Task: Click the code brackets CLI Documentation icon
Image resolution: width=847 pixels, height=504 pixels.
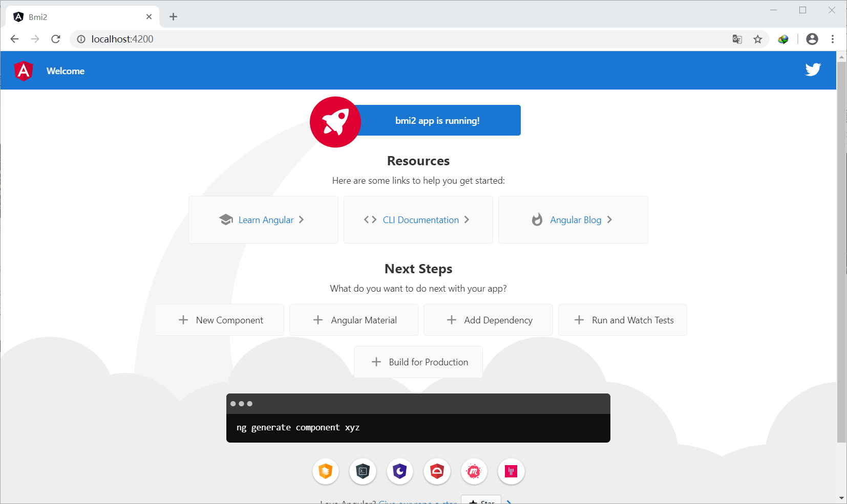Action: (370, 220)
